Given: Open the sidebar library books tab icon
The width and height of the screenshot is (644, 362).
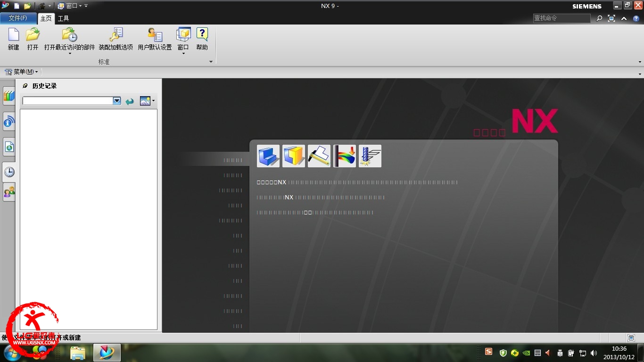Looking at the screenshot, I should 9,96.
